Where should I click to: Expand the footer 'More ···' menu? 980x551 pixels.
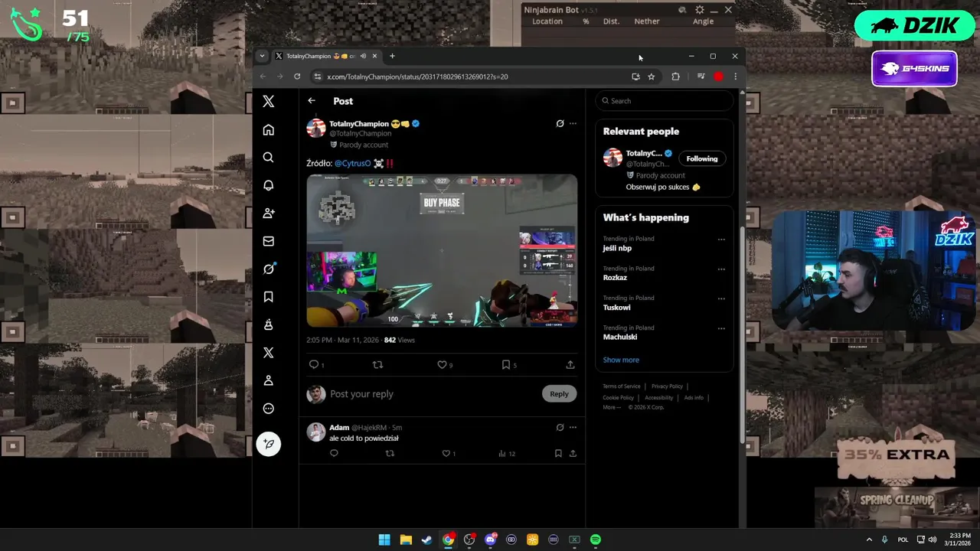click(x=612, y=407)
